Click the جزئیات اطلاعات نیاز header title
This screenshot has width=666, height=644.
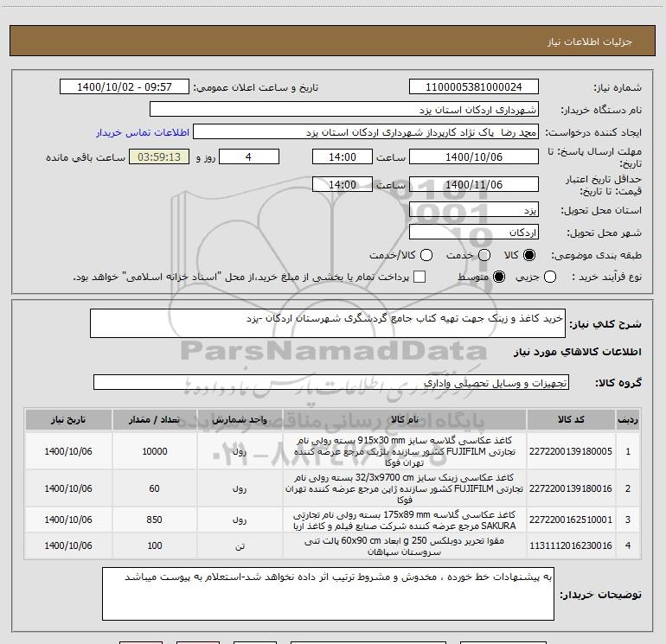click(590, 41)
